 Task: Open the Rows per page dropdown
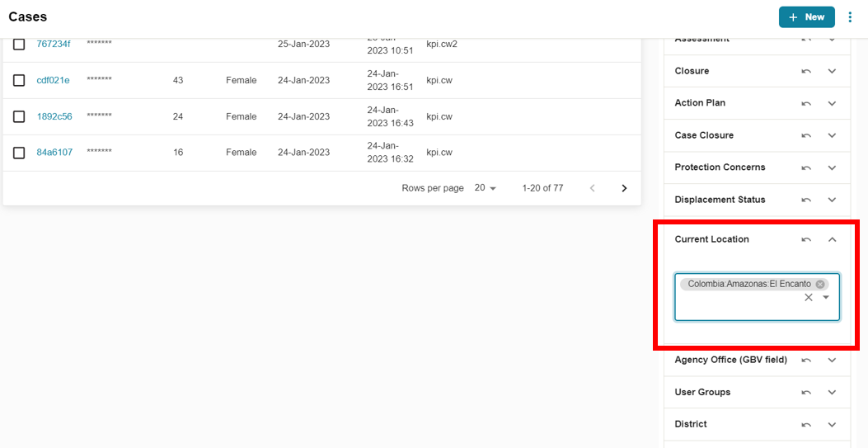[x=486, y=188]
